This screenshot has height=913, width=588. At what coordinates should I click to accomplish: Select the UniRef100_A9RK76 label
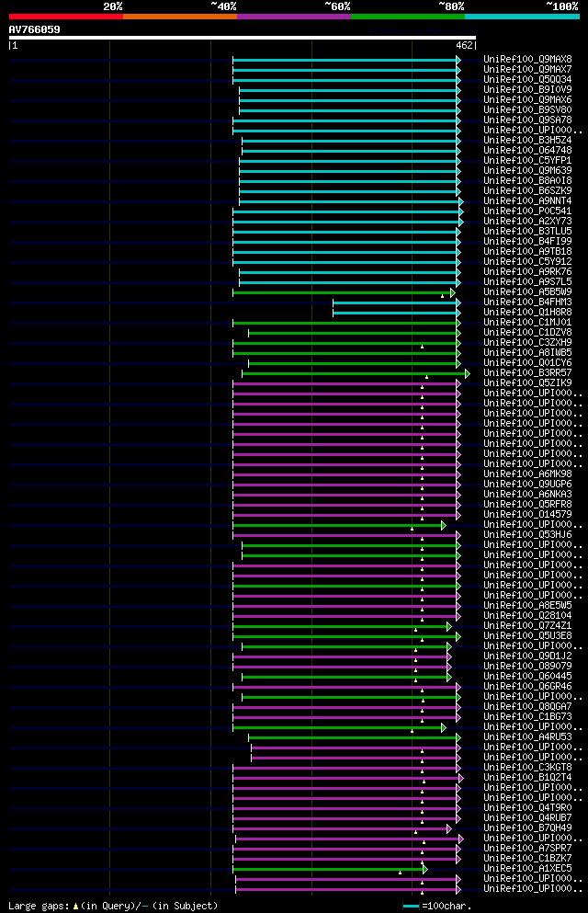pyautogui.click(x=527, y=272)
